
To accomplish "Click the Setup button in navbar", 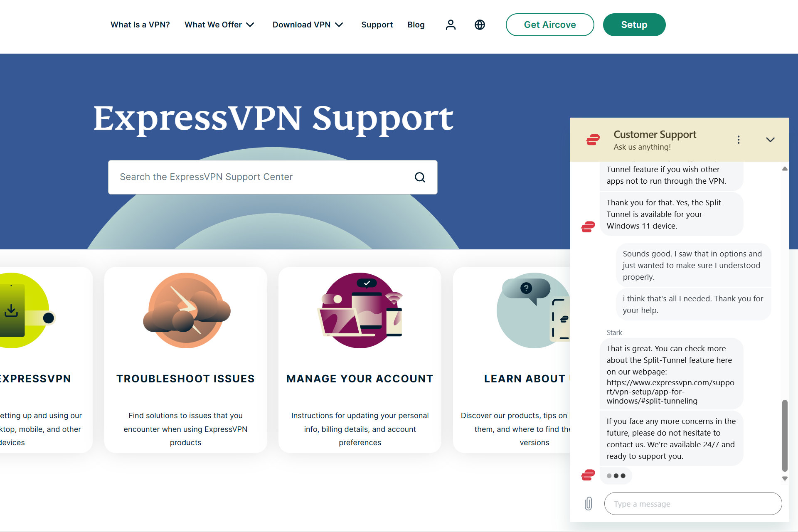I will point(634,25).
